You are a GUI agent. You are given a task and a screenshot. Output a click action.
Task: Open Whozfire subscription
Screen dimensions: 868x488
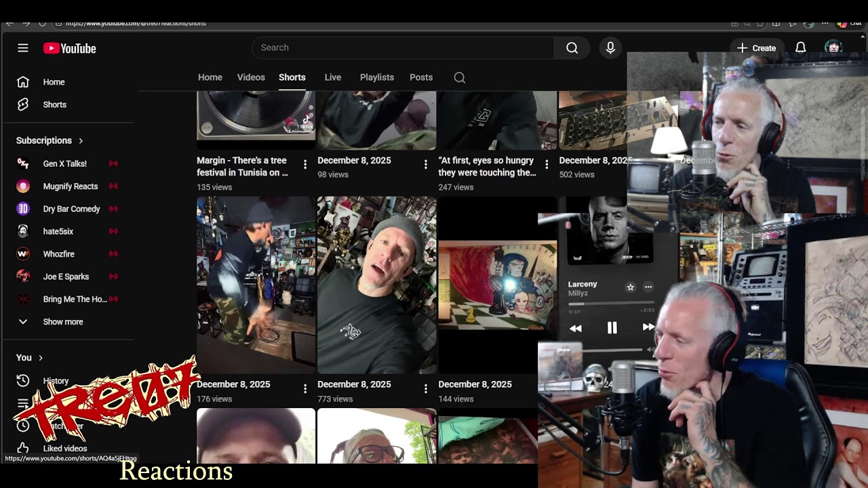click(59, 254)
